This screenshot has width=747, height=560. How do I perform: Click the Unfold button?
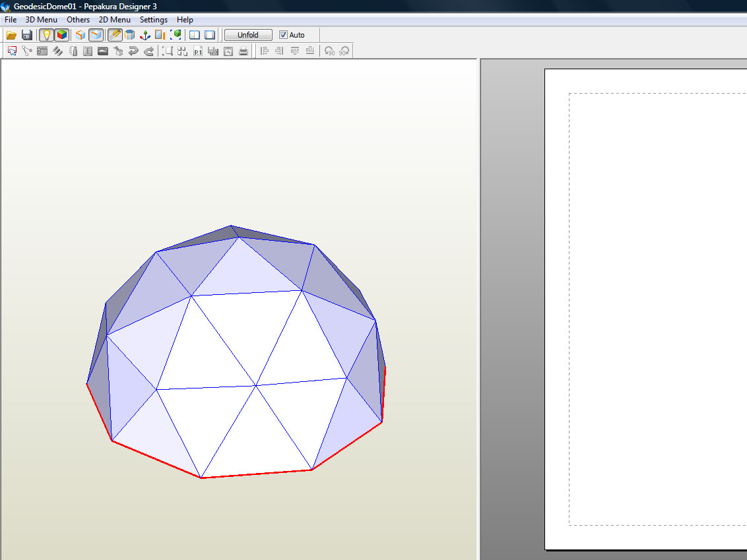pos(248,35)
